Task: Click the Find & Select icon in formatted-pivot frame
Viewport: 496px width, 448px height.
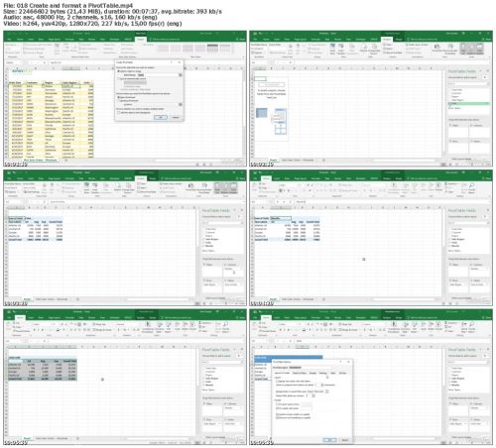Action: click(225, 327)
